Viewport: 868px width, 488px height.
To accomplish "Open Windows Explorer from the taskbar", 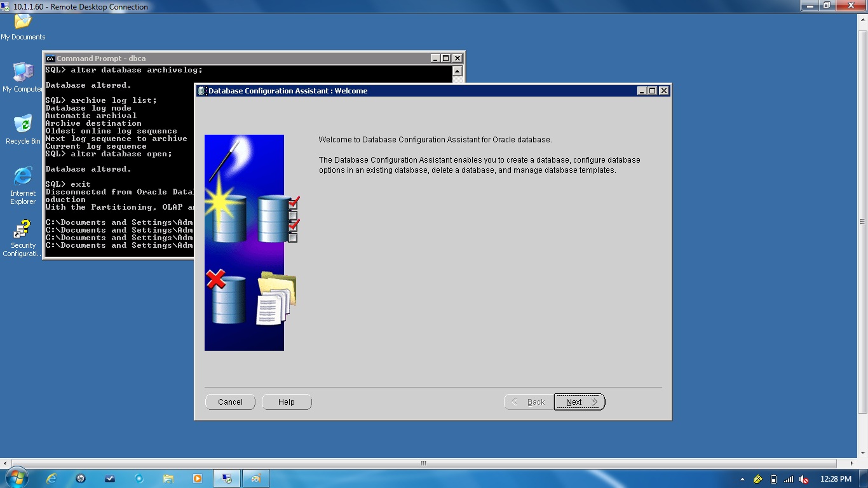I will click(168, 478).
